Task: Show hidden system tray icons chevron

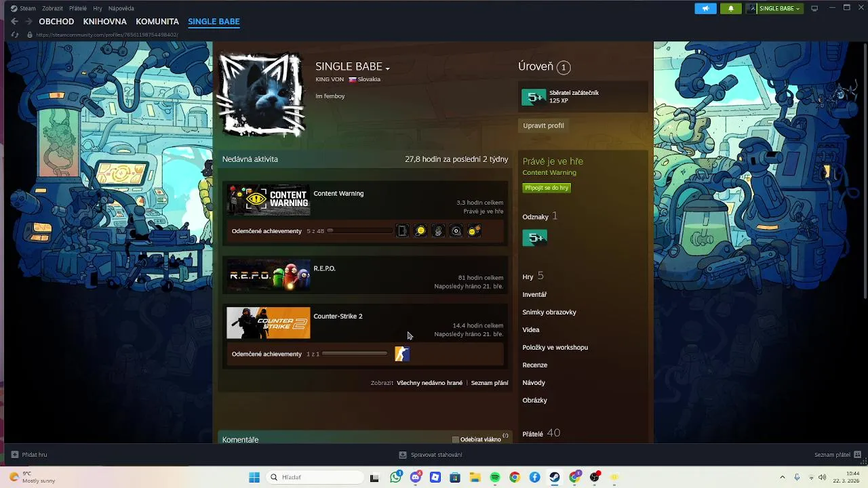Action: pyautogui.click(x=782, y=477)
